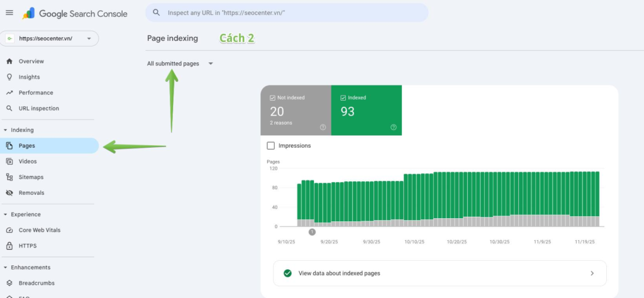
Task: Toggle the Not indexed checkbox
Action: pyautogui.click(x=272, y=98)
